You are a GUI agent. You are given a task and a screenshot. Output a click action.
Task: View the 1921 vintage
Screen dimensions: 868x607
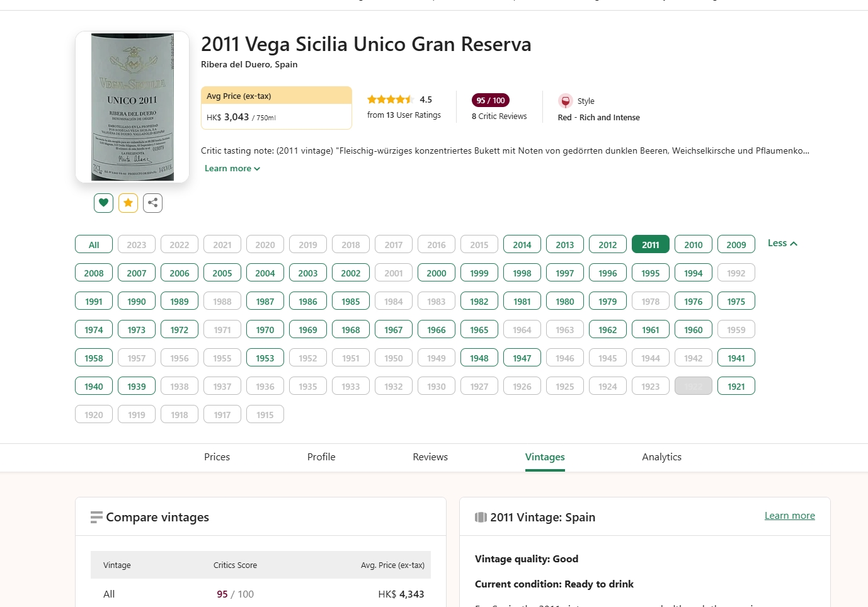click(x=736, y=386)
